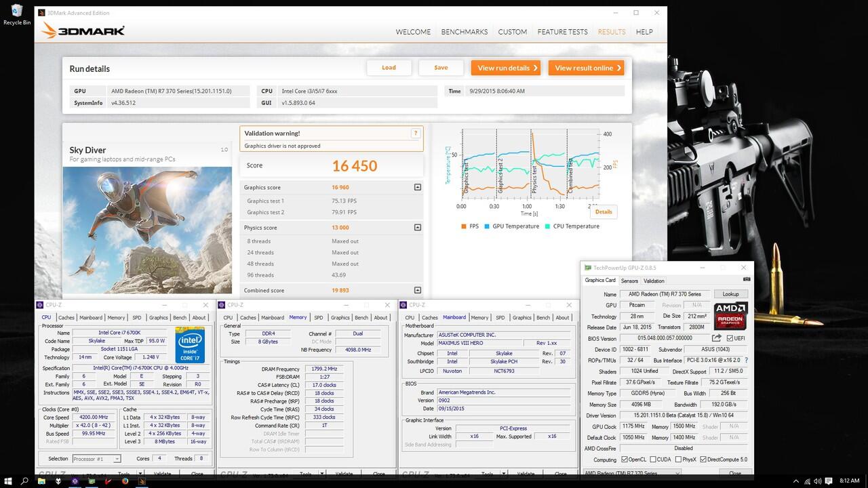Click the Validation warning help question mark
This screenshot has height=488, width=868.
click(416, 134)
